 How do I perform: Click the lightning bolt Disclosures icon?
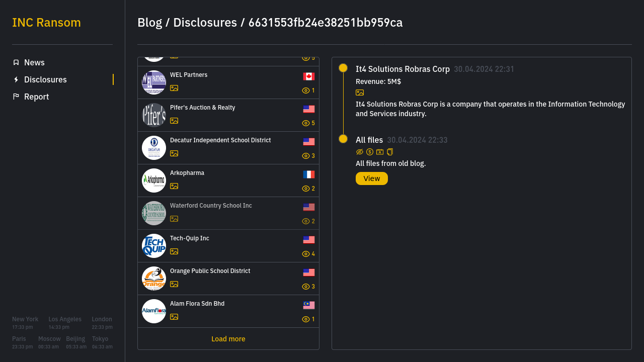[16, 79]
